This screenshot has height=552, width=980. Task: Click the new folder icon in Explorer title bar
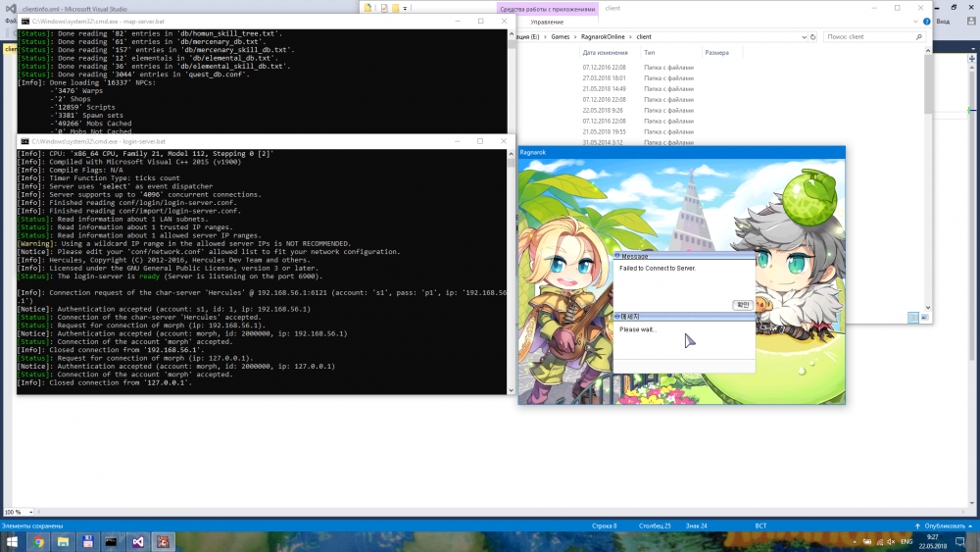point(396,8)
